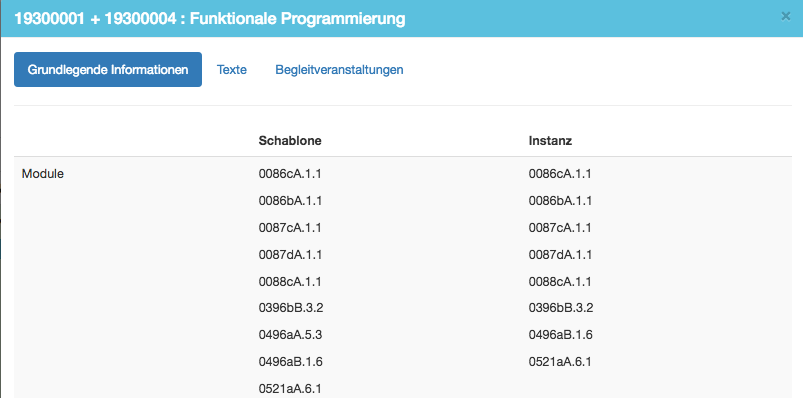The width and height of the screenshot is (803, 398).
Task: Select Instanz module 0087dA.1.1
Action: pyautogui.click(x=560, y=255)
